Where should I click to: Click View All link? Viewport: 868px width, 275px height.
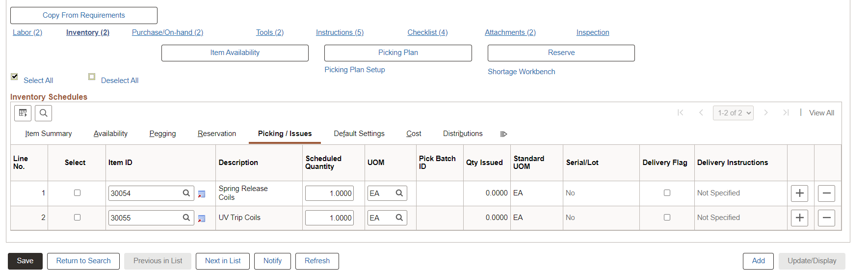[x=821, y=113]
